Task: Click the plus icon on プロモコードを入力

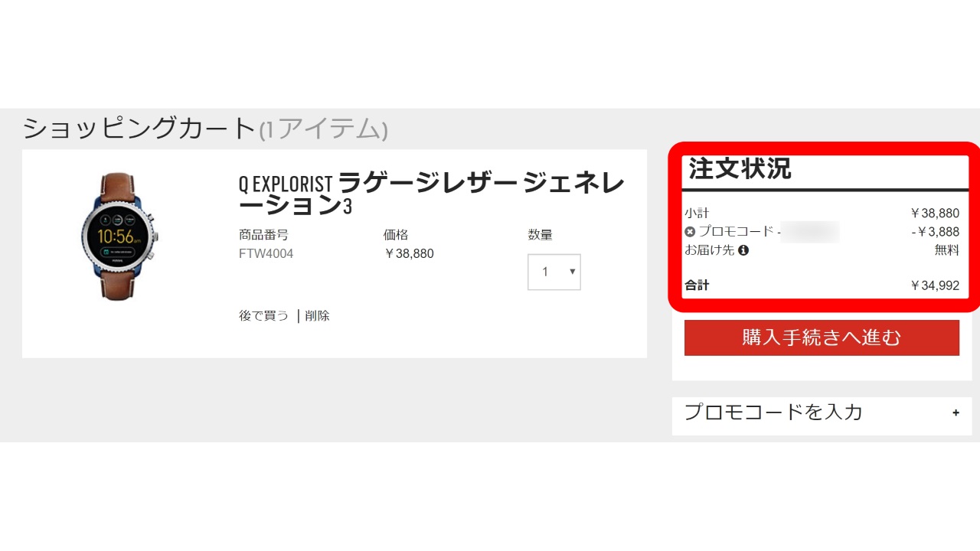Action: [955, 412]
